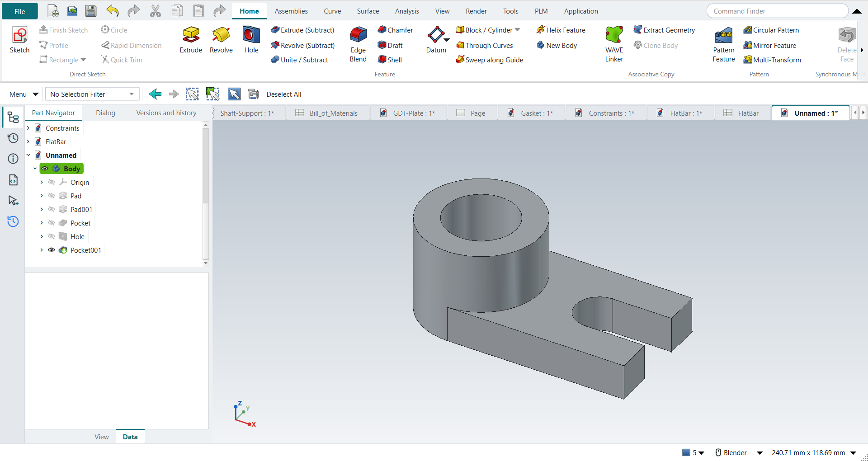Open the No Selection Filter dropdown

tap(92, 94)
